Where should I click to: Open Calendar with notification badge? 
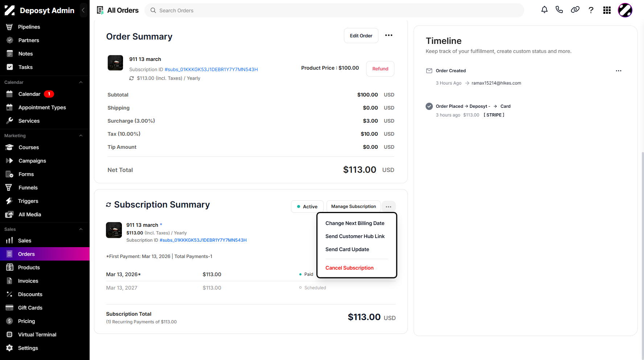click(x=29, y=94)
